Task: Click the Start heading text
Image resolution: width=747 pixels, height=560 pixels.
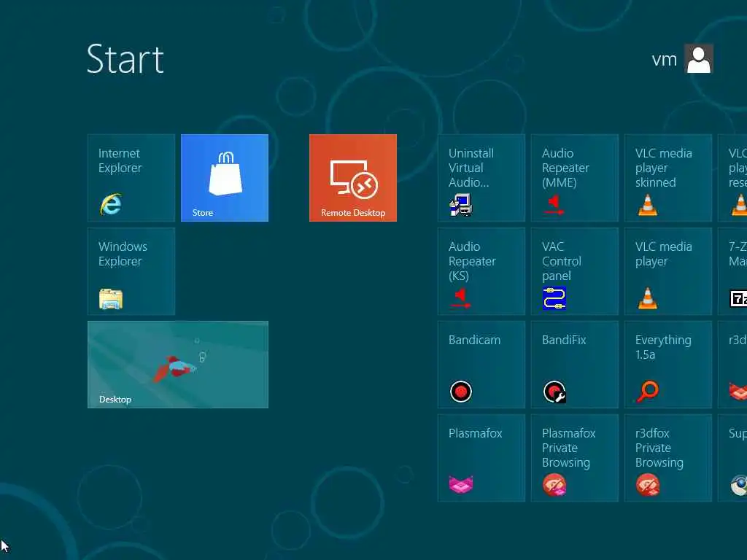Action: [x=125, y=59]
